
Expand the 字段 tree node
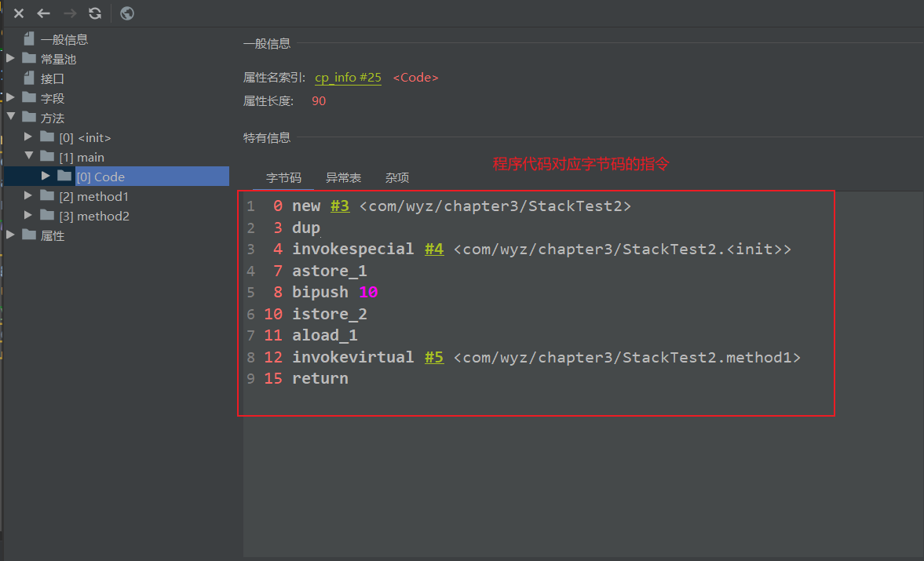[10, 98]
